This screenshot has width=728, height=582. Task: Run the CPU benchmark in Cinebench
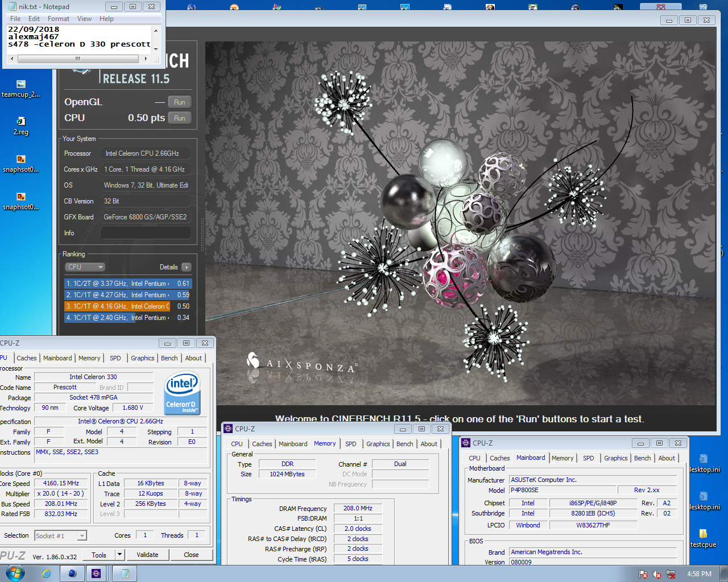point(180,118)
